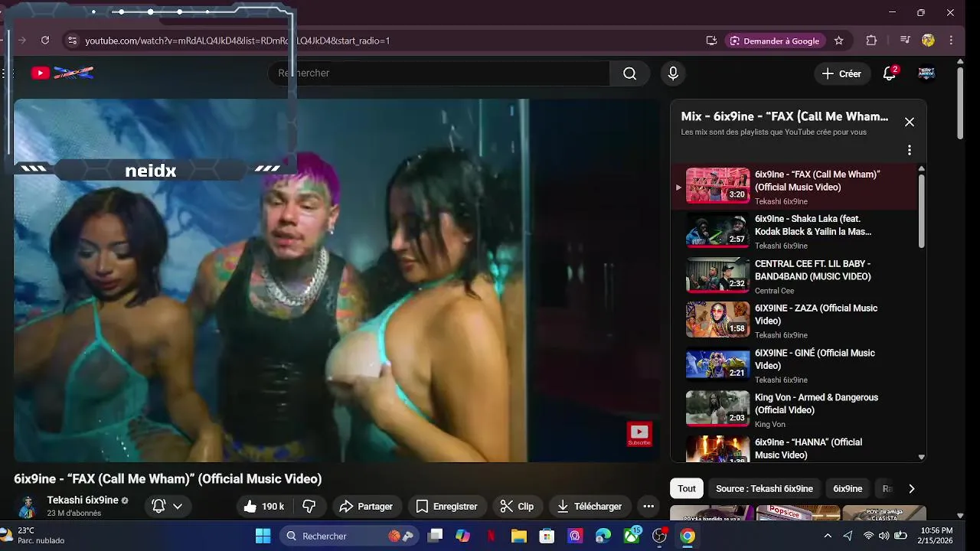The height and width of the screenshot is (551, 980).
Task: Open Tekashi 6ix9ine channel avatar
Action: click(28, 506)
